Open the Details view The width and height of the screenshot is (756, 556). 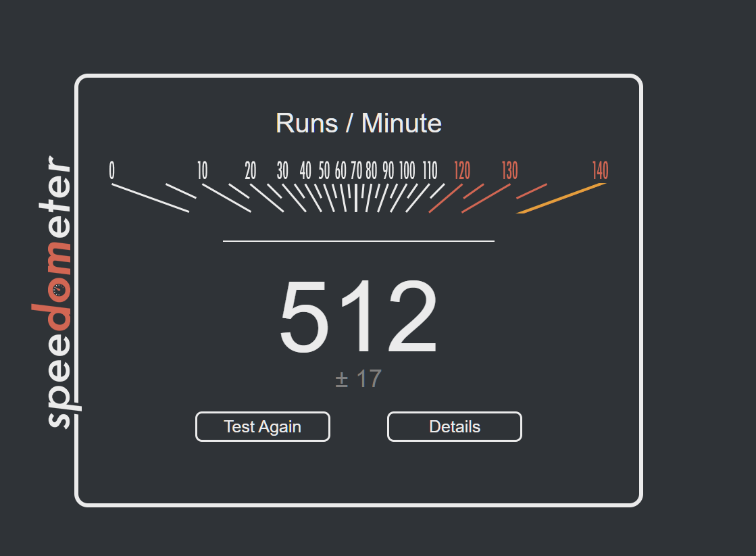point(455,427)
